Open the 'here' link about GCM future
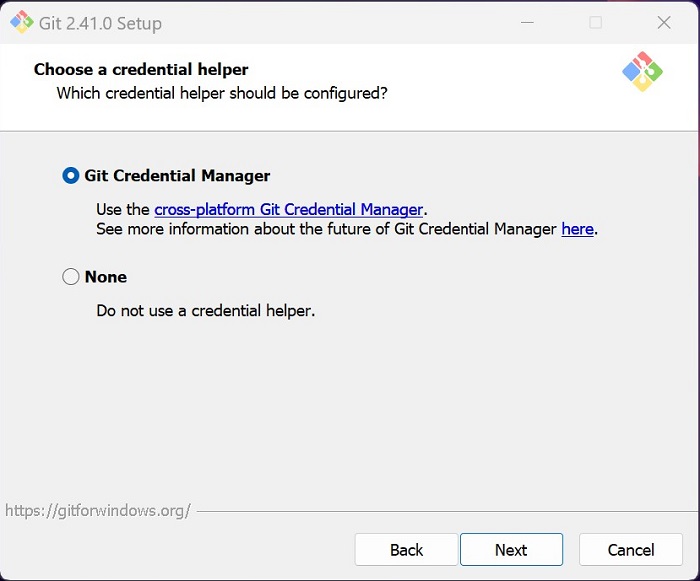This screenshot has height=581, width=700. click(x=577, y=229)
